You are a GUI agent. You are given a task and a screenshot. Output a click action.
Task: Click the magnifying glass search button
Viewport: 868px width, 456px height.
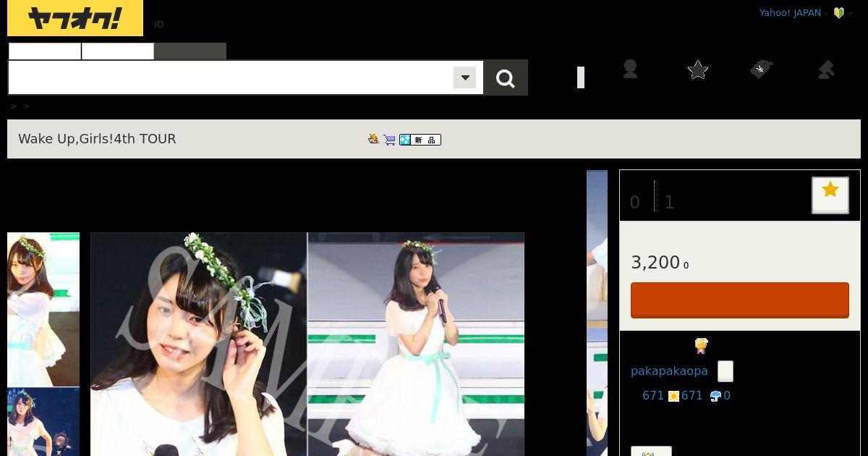point(506,78)
